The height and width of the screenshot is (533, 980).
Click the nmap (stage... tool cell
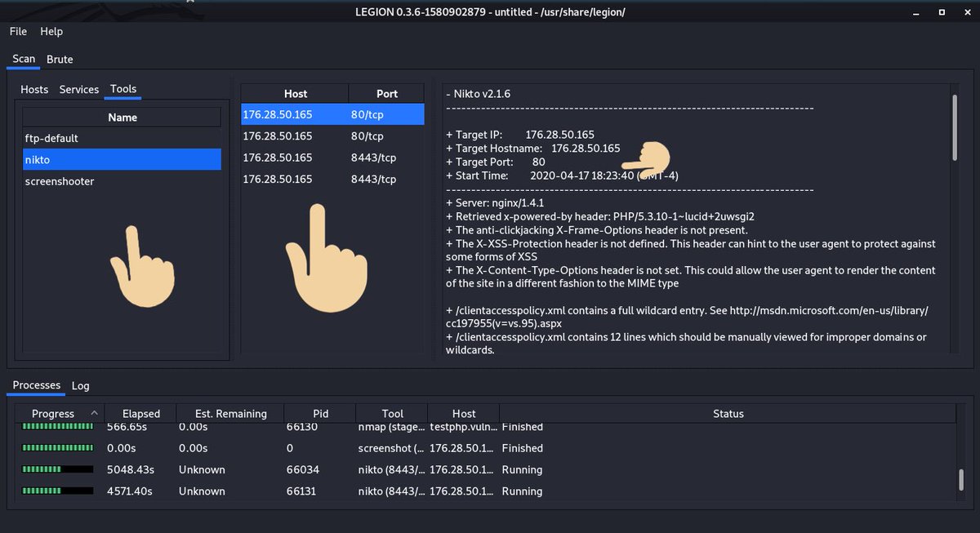[391, 427]
